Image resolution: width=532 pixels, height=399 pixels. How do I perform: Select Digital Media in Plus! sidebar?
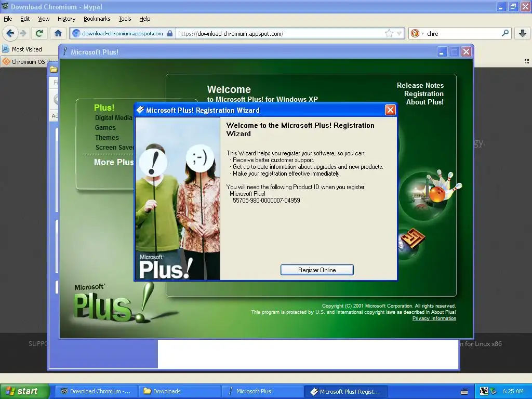(113, 118)
